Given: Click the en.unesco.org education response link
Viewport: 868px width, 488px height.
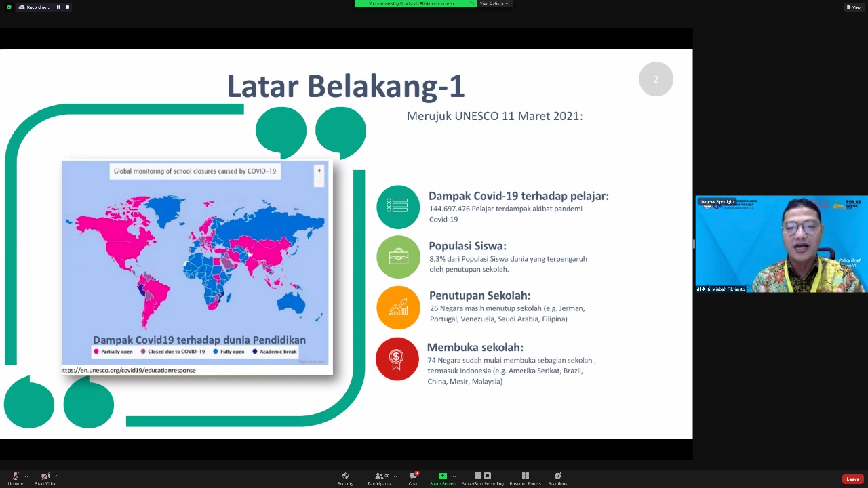Looking at the screenshot, I should coord(129,370).
